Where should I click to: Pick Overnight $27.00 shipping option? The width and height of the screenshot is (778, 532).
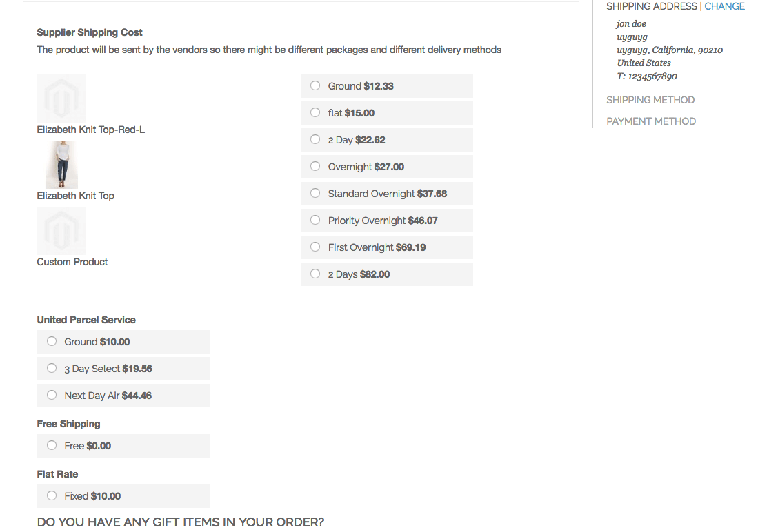[315, 167]
